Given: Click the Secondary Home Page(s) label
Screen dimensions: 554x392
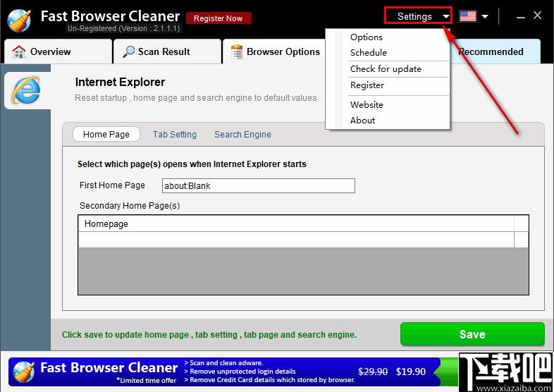Looking at the screenshot, I should tap(130, 206).
